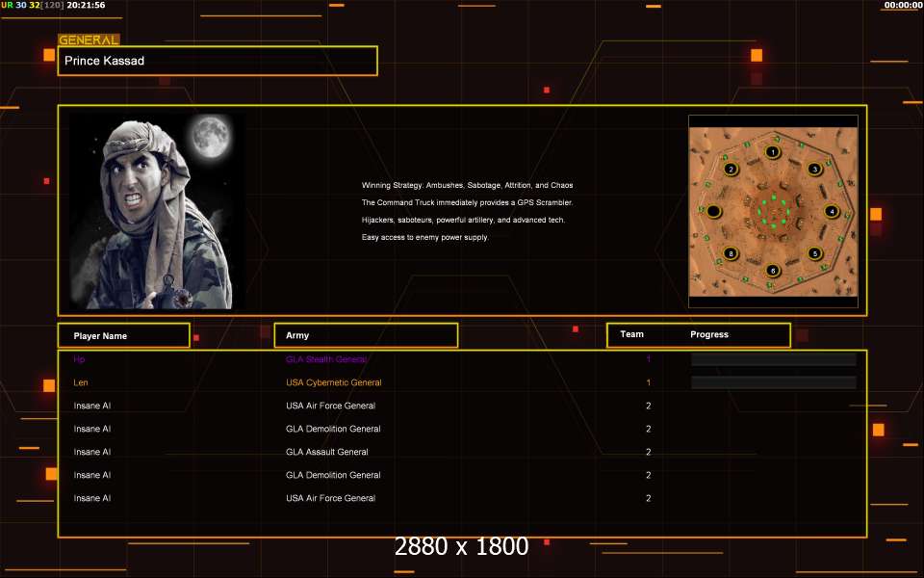Click the Player Name column header
This screenshot has height=578, width=924.
[123, 335]
